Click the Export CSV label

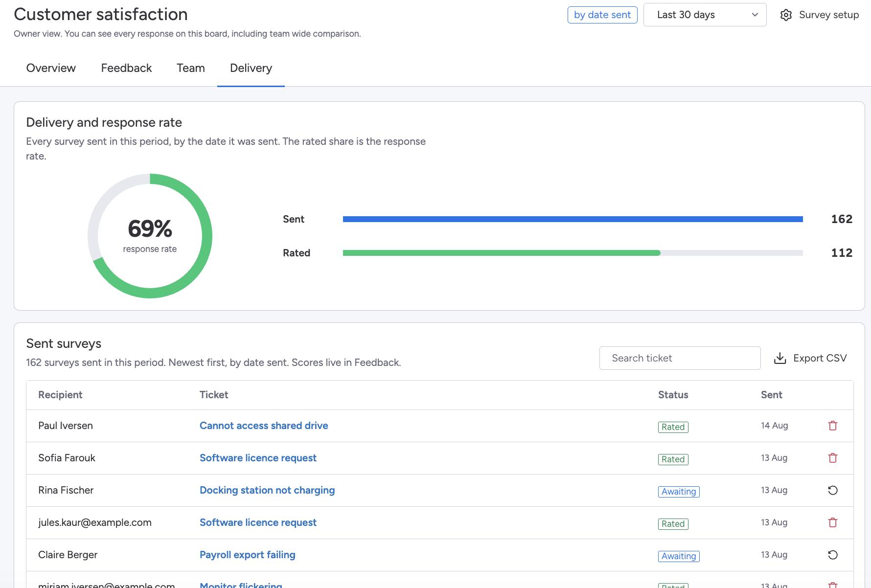[820, 358]
